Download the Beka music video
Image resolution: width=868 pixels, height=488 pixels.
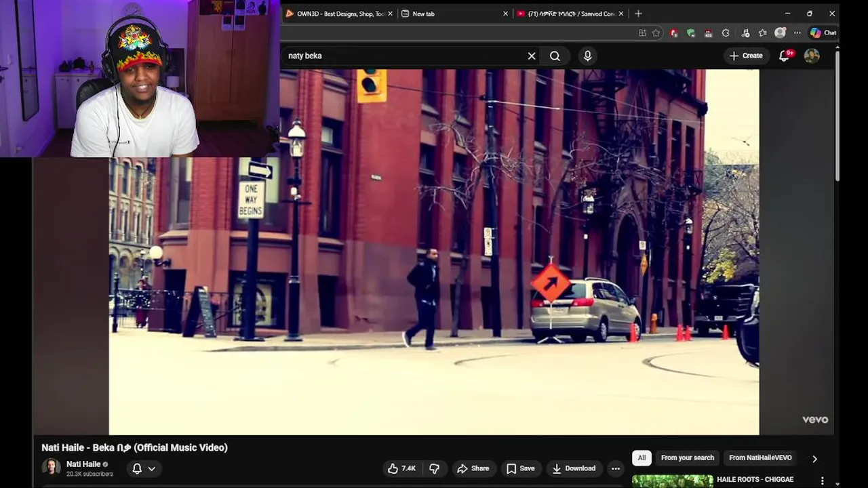tap(574, 468)
